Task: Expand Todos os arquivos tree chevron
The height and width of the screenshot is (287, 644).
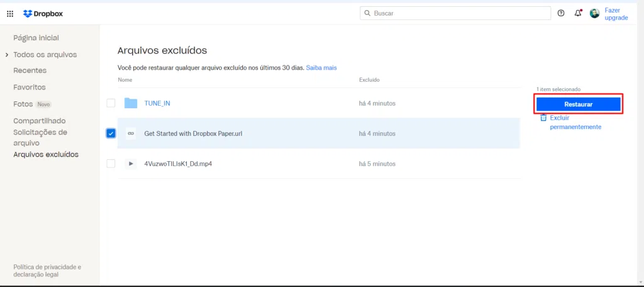Action: point(6,55)
